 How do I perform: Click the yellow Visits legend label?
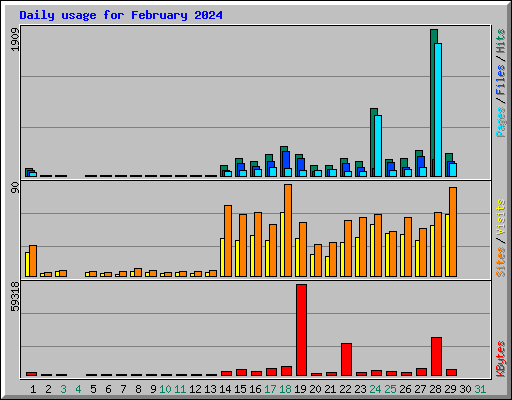[500, 218]
